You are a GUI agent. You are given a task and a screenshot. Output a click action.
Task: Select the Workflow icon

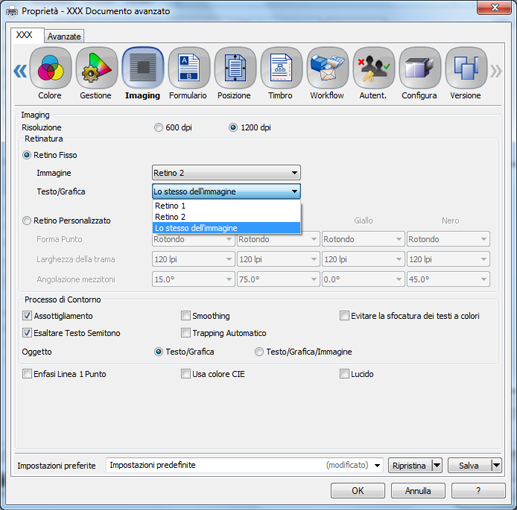[327, 68]
